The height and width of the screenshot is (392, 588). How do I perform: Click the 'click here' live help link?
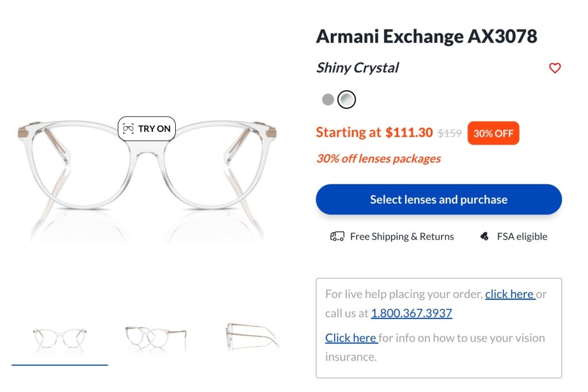(510, 294)
